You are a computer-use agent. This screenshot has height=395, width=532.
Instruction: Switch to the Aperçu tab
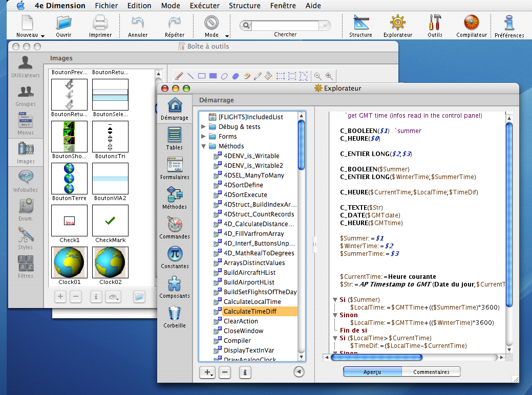pos(372,372)
